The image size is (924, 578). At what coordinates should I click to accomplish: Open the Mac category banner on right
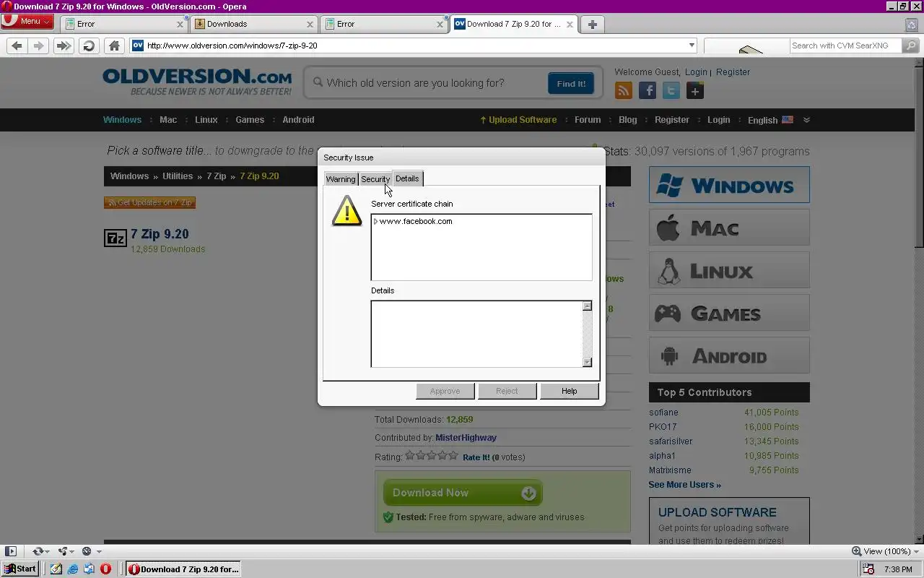(729, 228)
